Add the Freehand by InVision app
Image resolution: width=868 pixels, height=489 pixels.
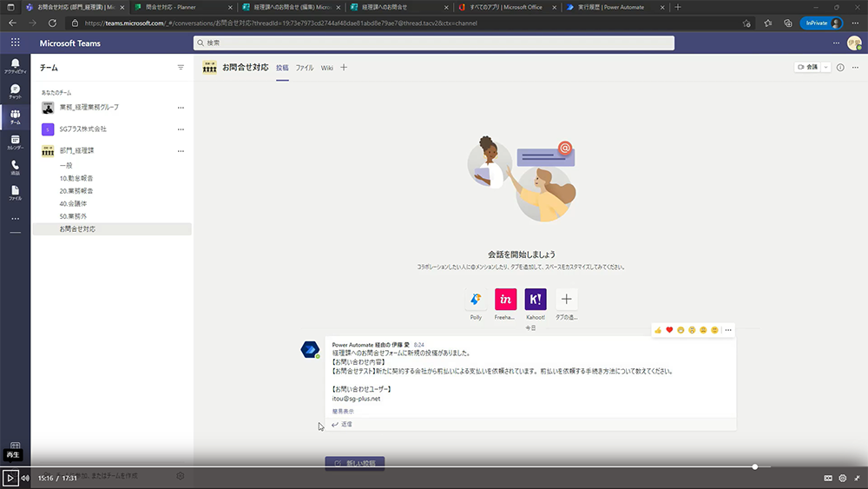(505, 300)
